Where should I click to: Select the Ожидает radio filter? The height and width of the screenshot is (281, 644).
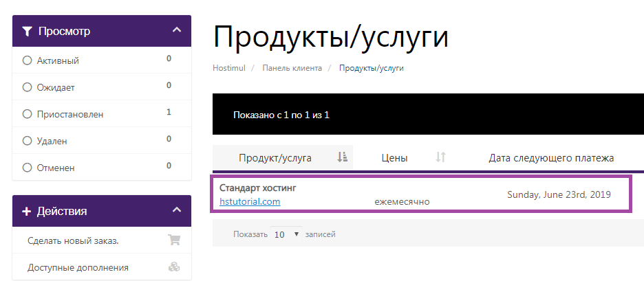[28, 87]
